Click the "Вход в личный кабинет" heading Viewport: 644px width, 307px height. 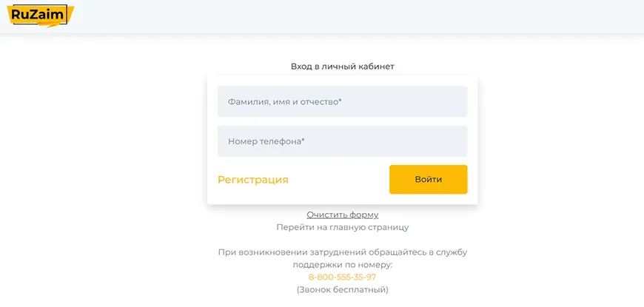(343, 67)
